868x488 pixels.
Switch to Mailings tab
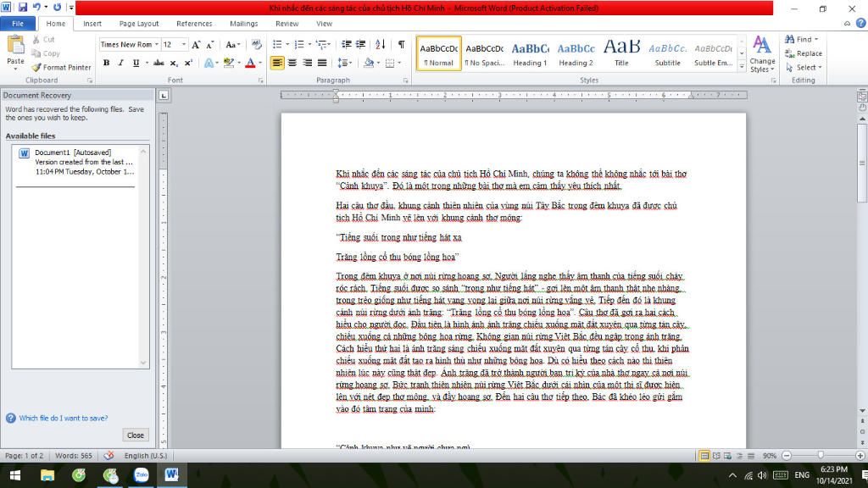pyautogui.click(x=243, y=23)
